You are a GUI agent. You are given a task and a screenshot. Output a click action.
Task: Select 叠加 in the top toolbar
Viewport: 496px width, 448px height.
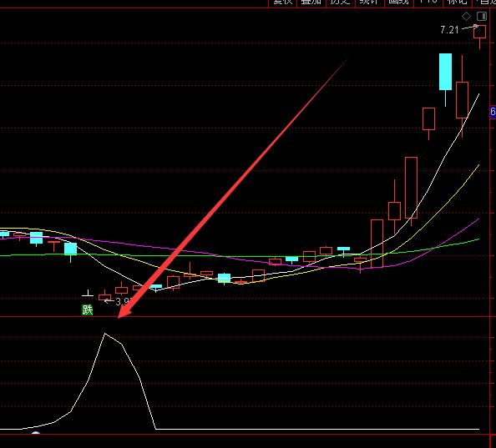point(311,2)
